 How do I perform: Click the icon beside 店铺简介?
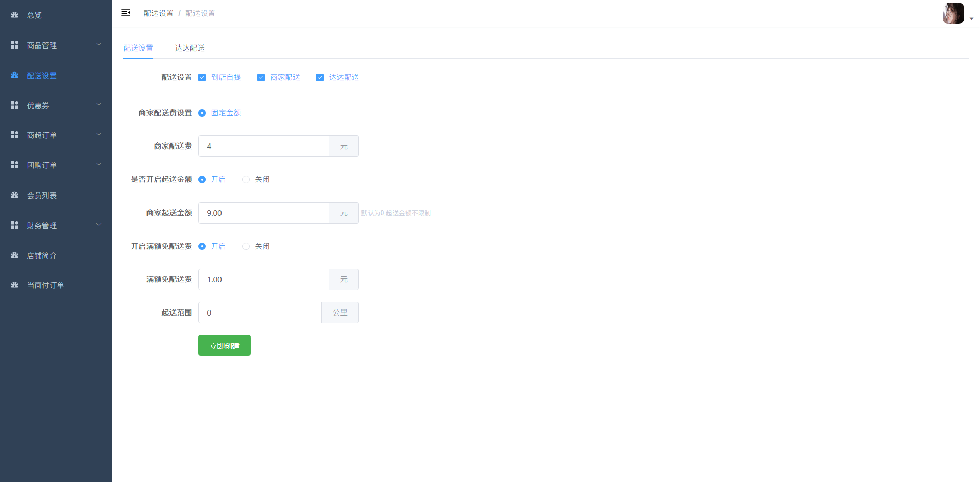(x=15, y=255)
